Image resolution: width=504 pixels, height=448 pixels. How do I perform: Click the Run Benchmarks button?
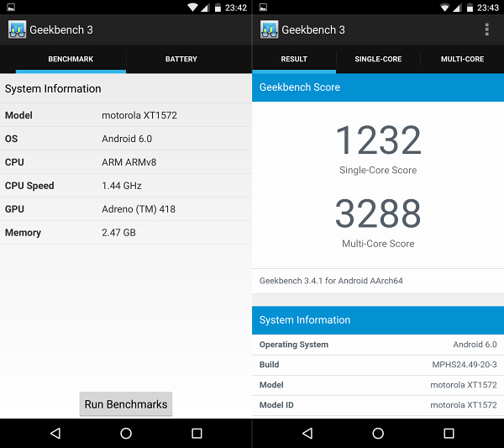(126, 404)
